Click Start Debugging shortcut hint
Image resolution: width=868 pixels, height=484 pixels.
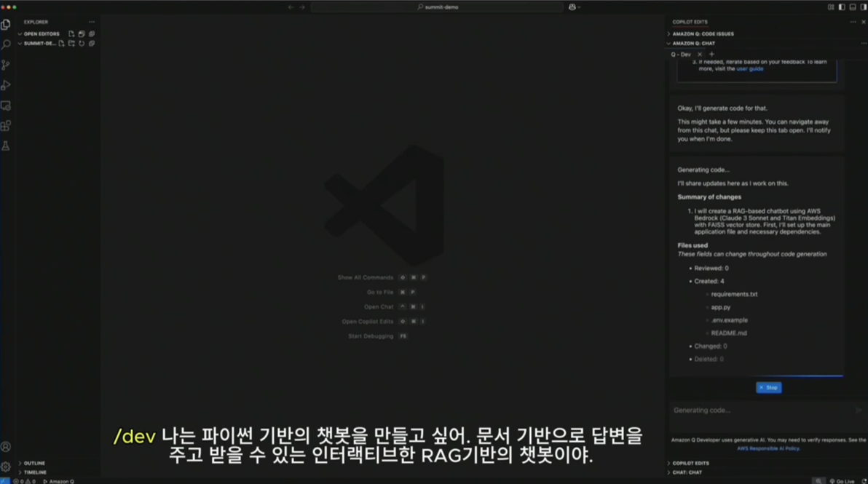tap(377, 336)
